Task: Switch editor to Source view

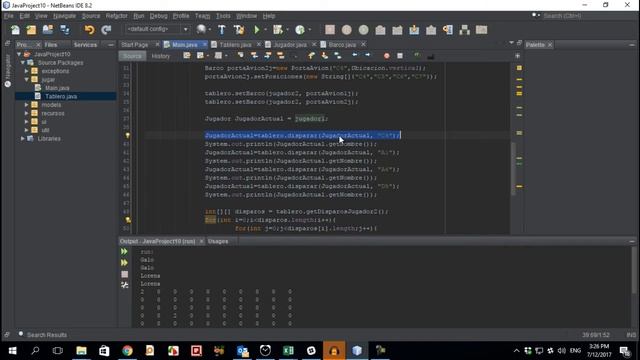Action: [132, 56]
